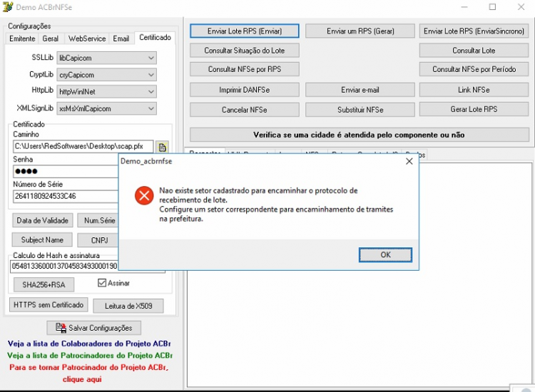
Task: Click the red error icon in the dialog
Action: point(144,195)
